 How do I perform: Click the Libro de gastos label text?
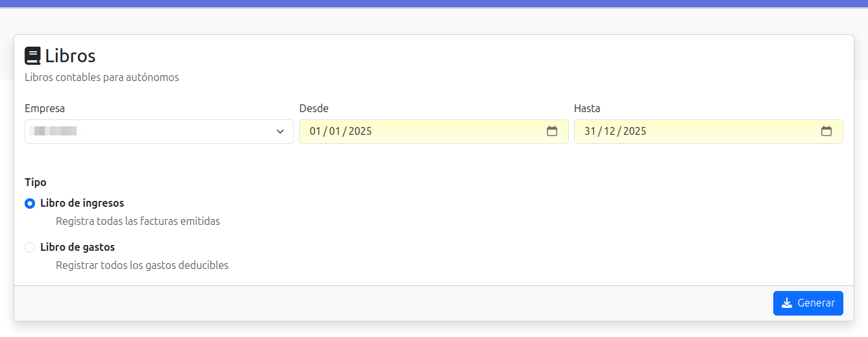pos(77,247)
